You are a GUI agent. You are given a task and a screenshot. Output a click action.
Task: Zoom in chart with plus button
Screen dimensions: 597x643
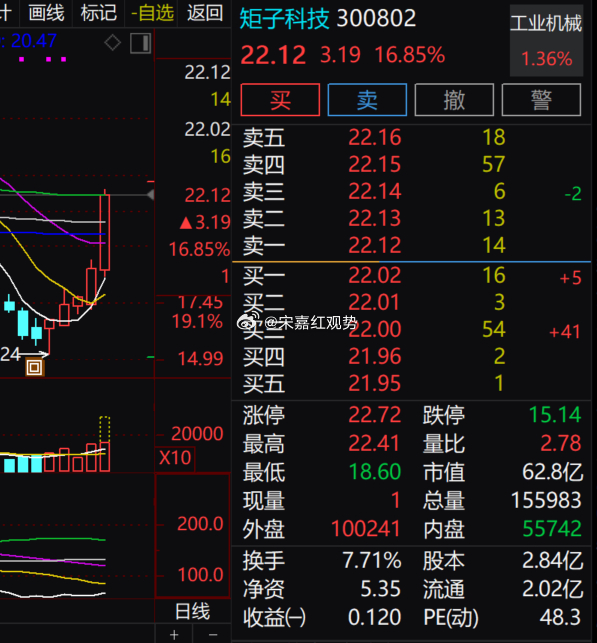click(x=174, y=635)
